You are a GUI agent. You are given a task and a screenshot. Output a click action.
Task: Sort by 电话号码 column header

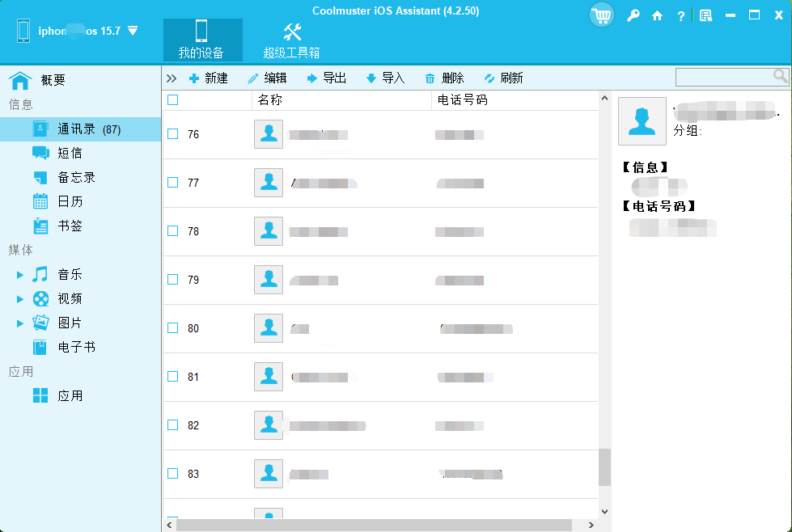[515, 100]
